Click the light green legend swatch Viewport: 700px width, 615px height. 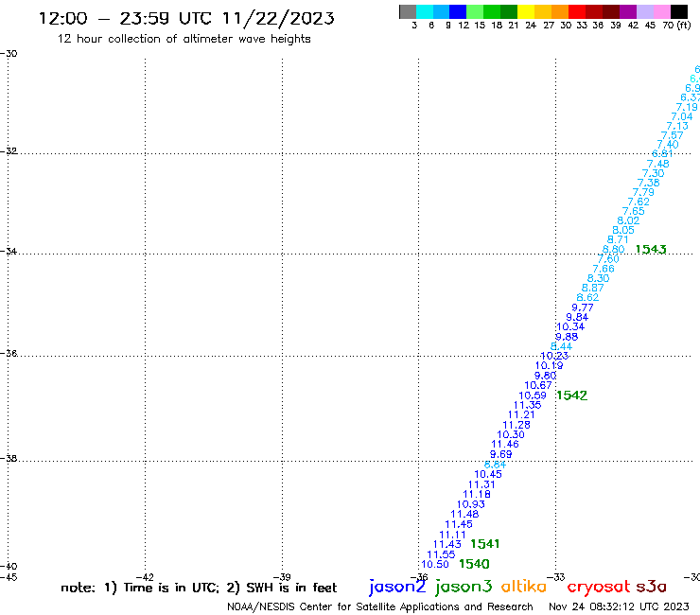[475, 11]
